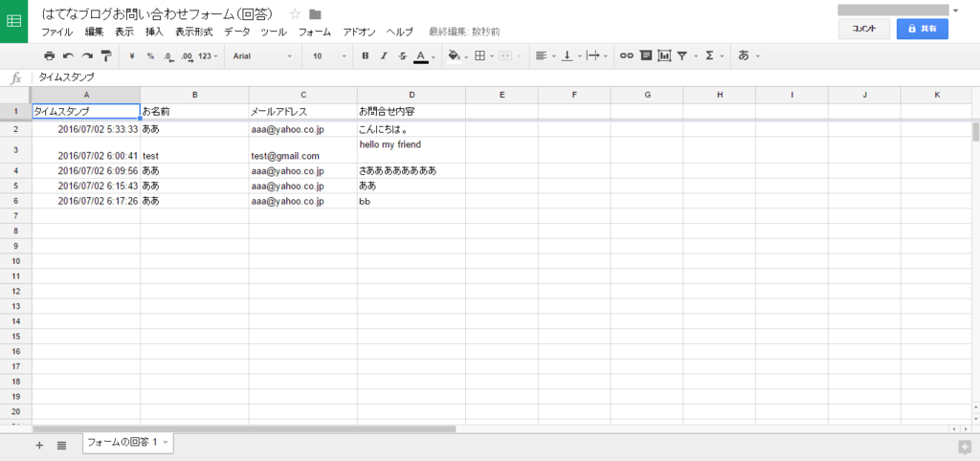Image resolution: width=980 pixels, height=461 pixels.
Task: Open the データ menu
Action: pos(237,32)
